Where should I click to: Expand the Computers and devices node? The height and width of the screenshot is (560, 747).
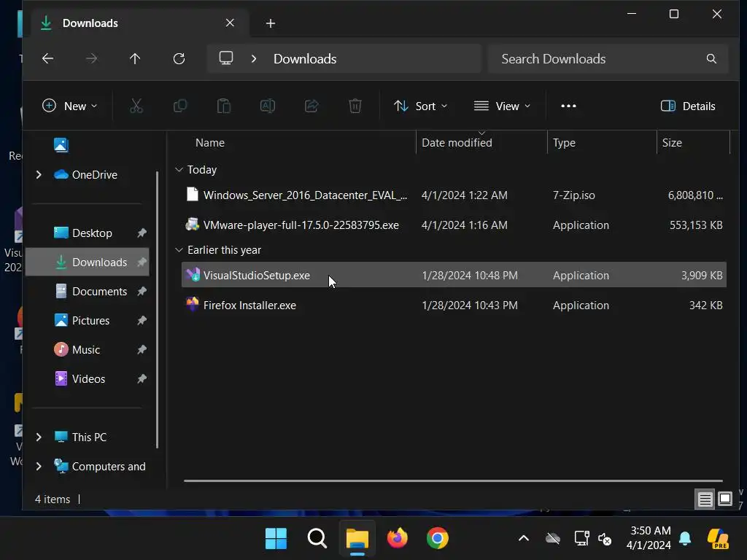point(39,466)
